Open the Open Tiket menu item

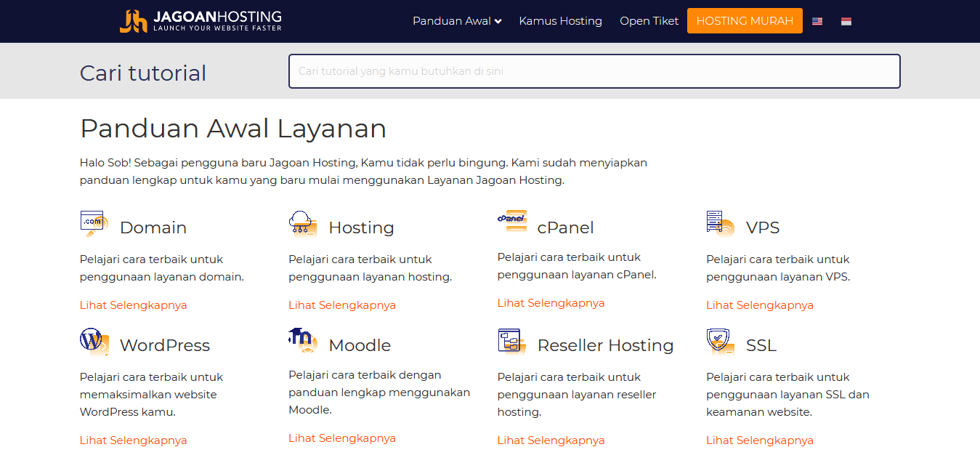pyautogui.click(x=649, y=21)
